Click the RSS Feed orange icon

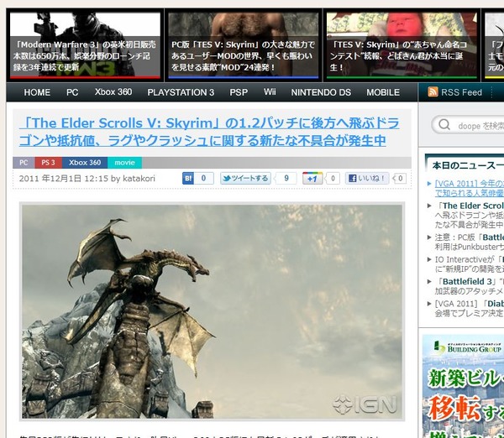pyautogui.click(x=433, y=92)
